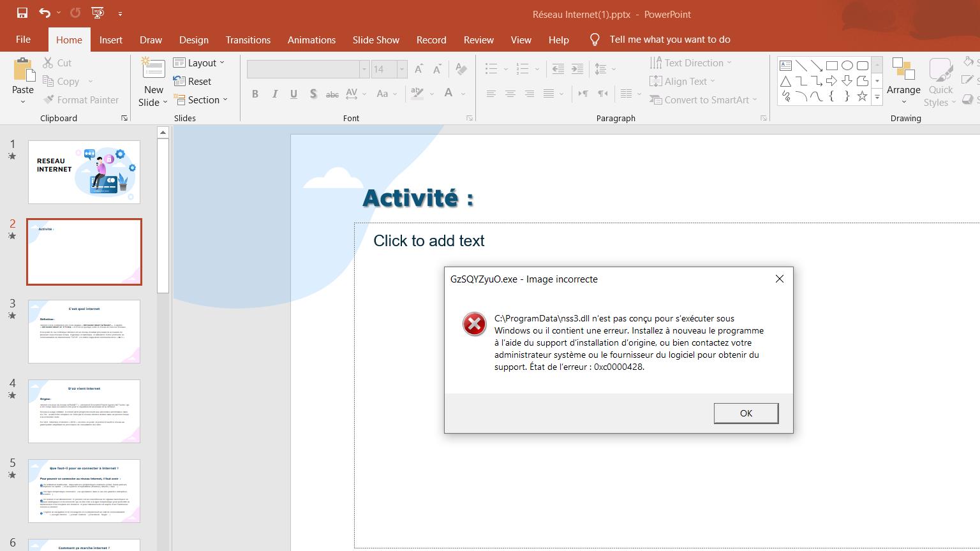This screenshot has height=551, width=980.
Task: Switch to the Insert tab
Action: pos(110,40)
